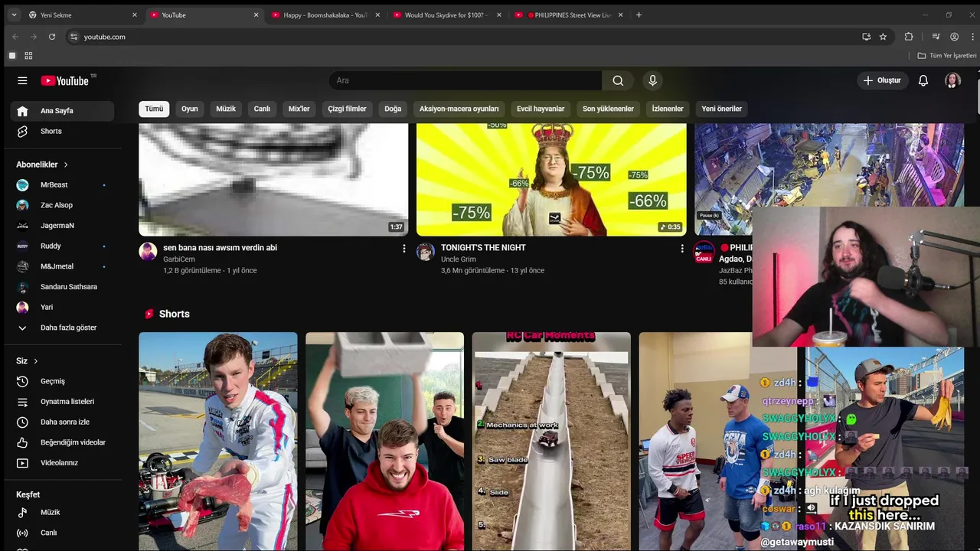
Task: Play the RC Car Moments short
Action: [x=551, y=442]
